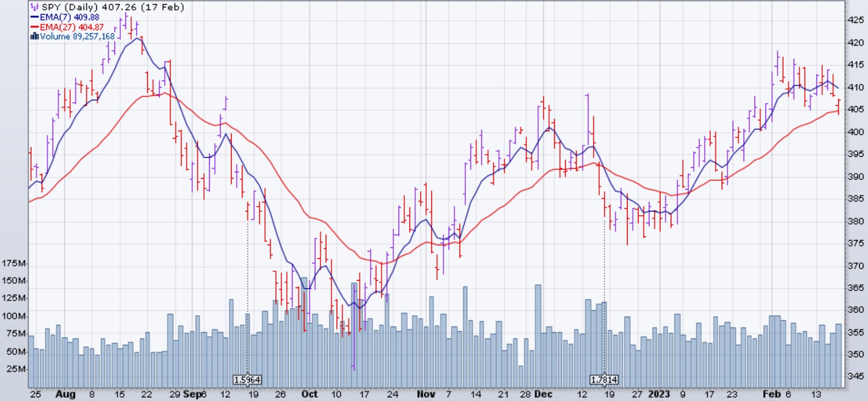Click the 345 price level on right axis
The image size is (868, 401).
click(x=856, y=376)
